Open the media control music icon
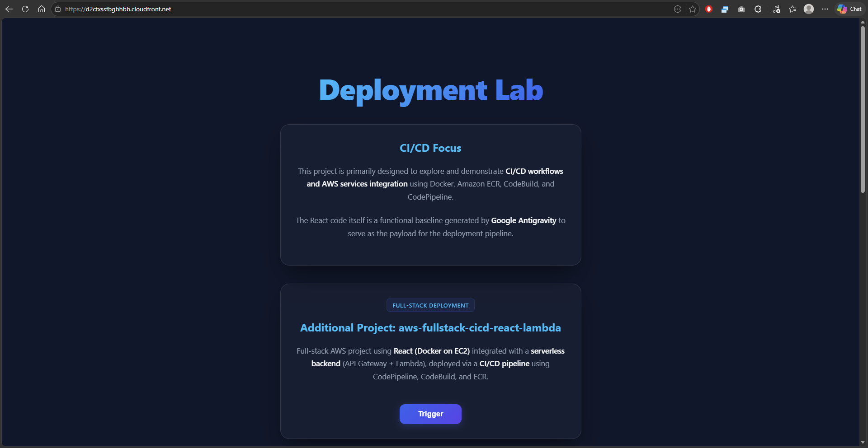The width and height of the screenshot is (868, 448). (x=776, y=9)
